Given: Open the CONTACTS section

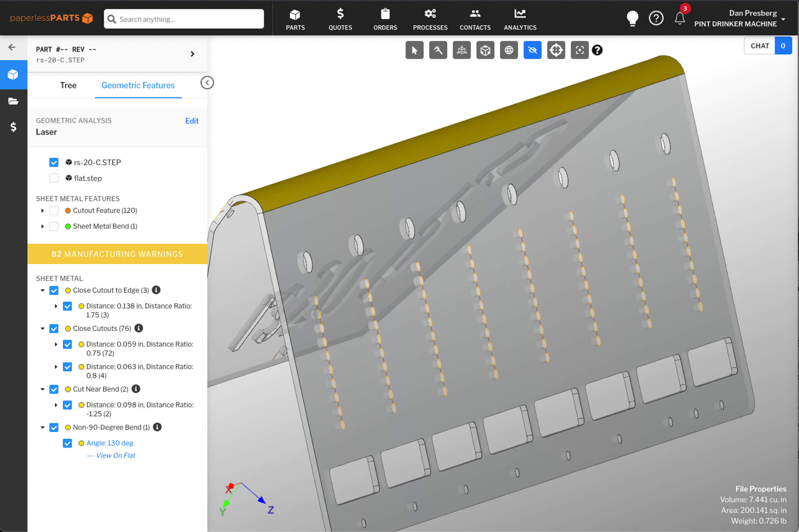Looking at the screenshot, I should (x=475, y=19).
